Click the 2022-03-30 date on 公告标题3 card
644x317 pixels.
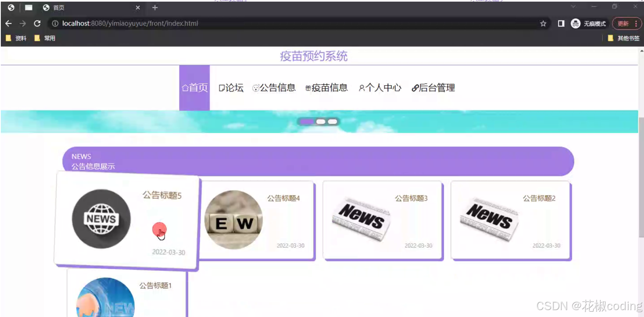click(418, 246)
